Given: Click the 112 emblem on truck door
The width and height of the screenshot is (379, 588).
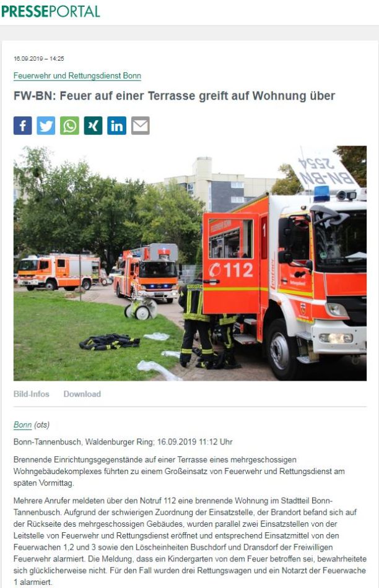Looking at the screenshot, I should pyautogui.click(x=231, y=270).
